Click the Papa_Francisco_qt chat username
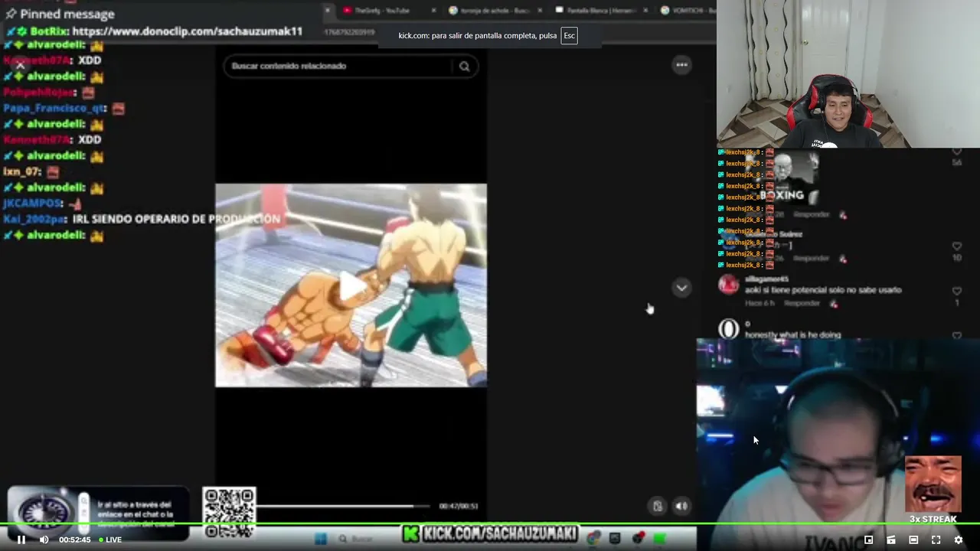The height and width of the screenshot is (551, 980). point(54,108)
